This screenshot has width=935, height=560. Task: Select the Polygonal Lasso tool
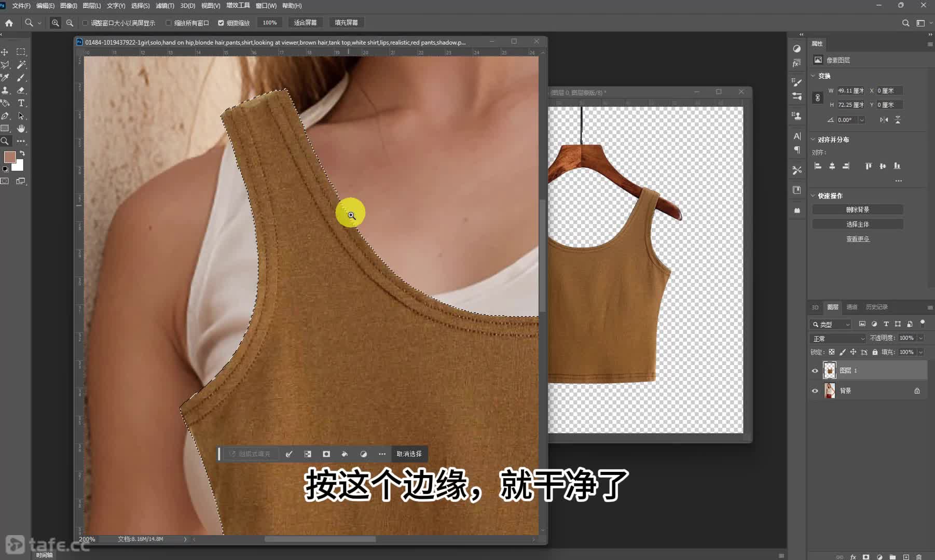tap(5, 65)
